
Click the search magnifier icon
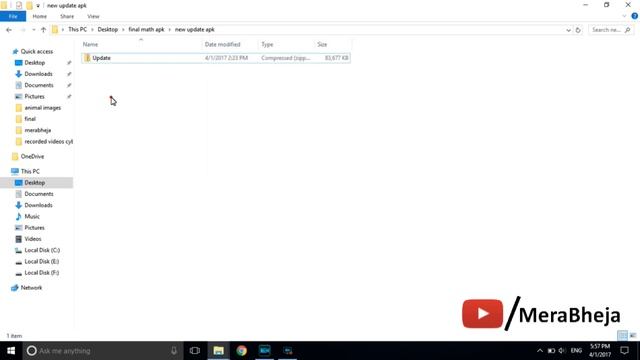tap(628, 30)
